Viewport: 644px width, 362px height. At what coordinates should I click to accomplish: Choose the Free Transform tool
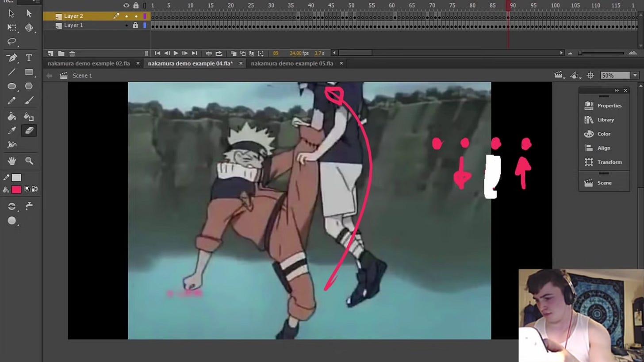pyautogui.click(x=11, y=27)
